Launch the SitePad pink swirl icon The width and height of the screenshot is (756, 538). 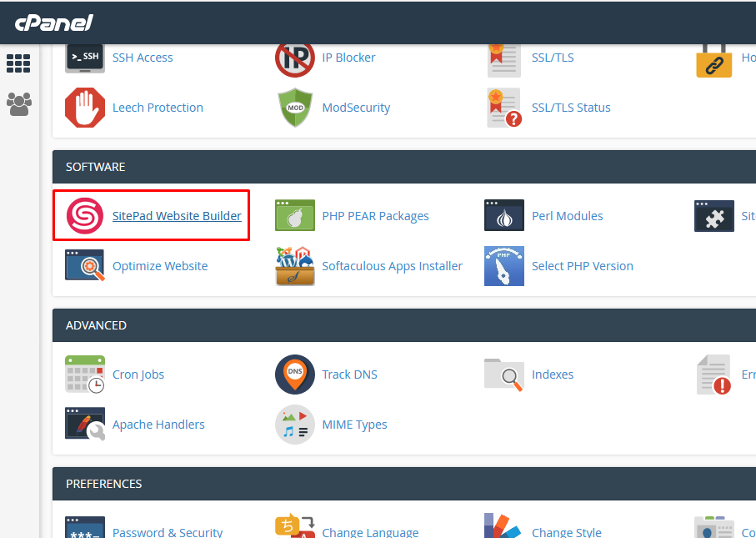(x=85, y=216)
